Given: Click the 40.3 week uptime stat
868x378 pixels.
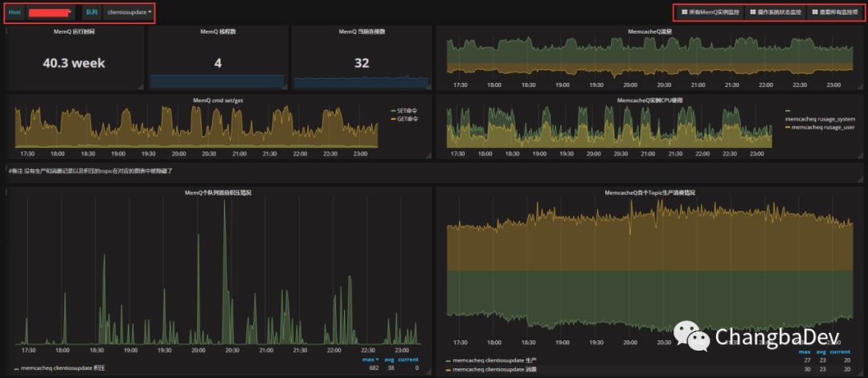Looking at the screenshot, I should click(x=74, y=64).
